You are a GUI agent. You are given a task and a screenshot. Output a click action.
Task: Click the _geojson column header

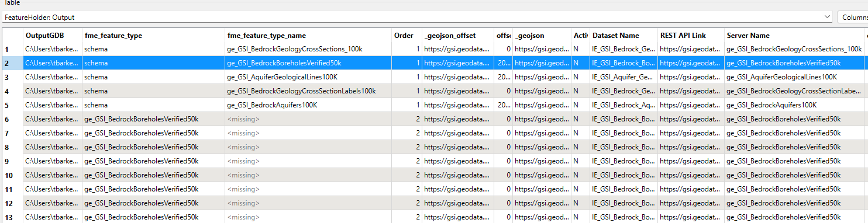pos(542,36)
